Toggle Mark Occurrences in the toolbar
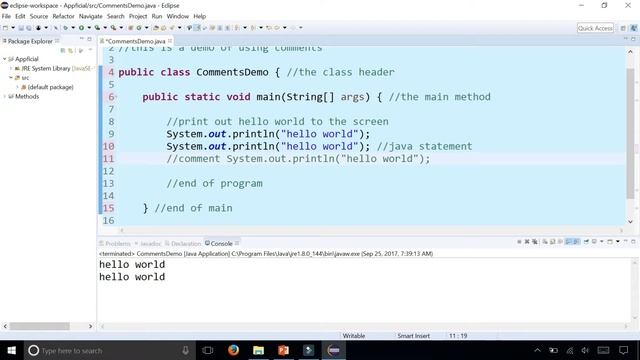The height and width of the screenshot is (360, 640). click(x=197, y=28)
